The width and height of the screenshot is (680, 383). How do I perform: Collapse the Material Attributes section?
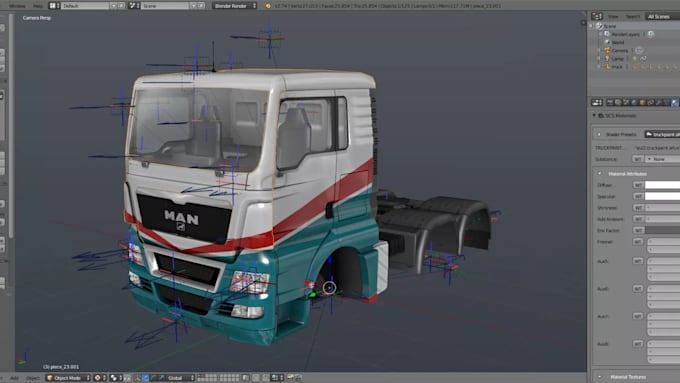(x=599, y=173)
